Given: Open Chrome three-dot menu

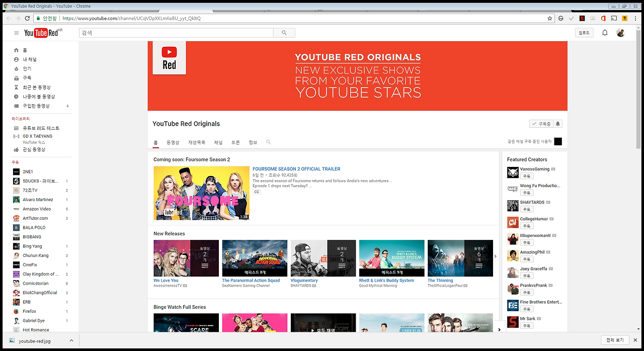Looking at the screenshot, I should (636, 18).
